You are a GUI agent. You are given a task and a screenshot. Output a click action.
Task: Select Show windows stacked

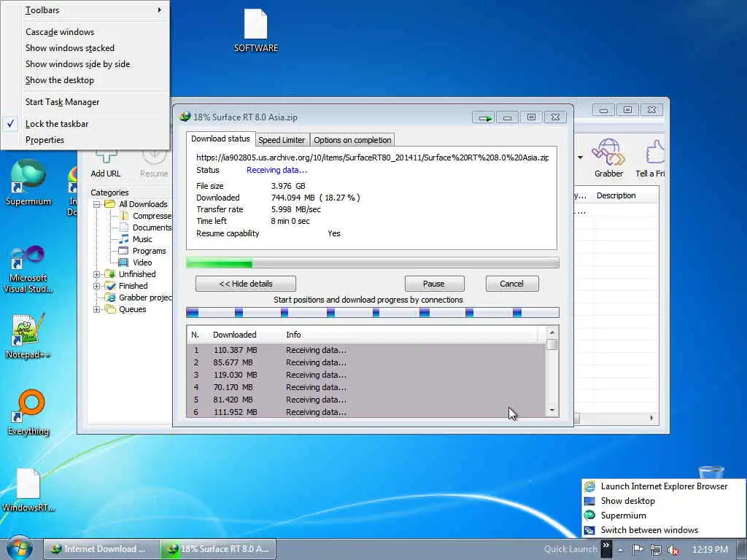coord(70,48)
